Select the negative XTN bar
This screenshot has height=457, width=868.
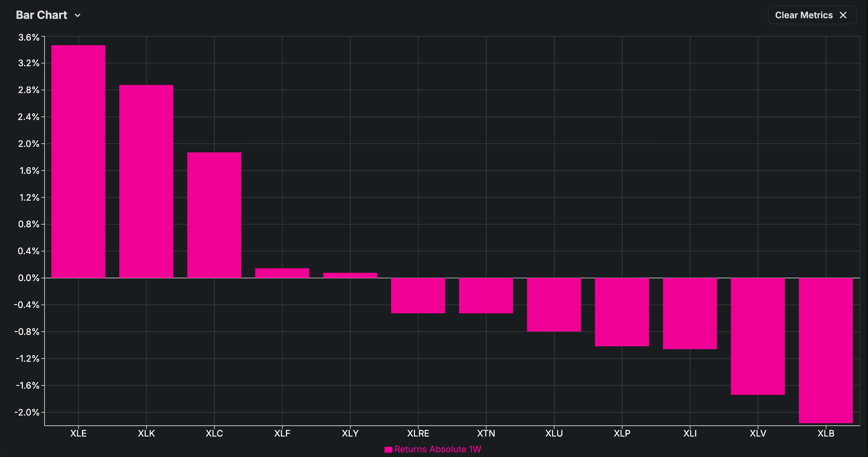(x=486, y=296)
